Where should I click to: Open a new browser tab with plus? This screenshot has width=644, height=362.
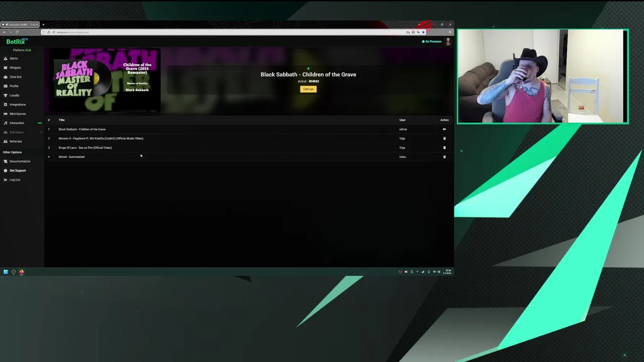[43, 25]
